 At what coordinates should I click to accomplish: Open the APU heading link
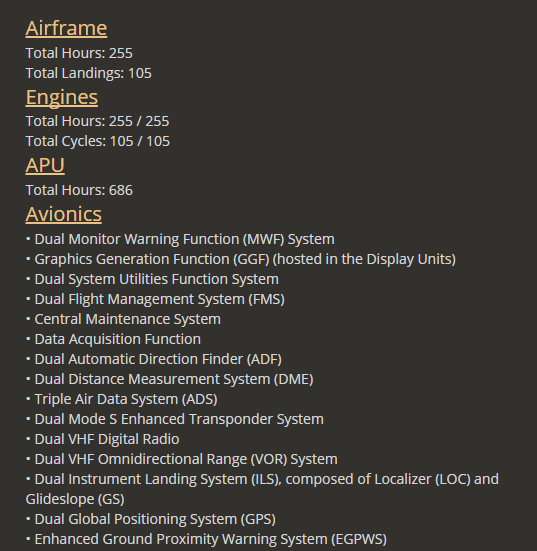coord(45,165)
